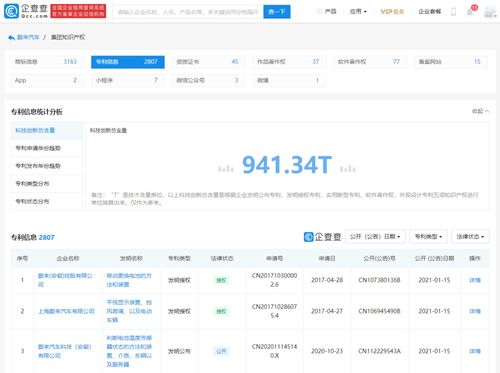Collapse the statistics panel via 收起
The height and width of the screenshot is (373, 500).
480,111
